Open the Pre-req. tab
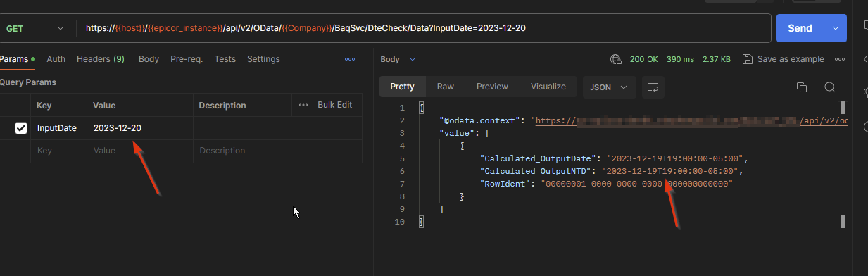The image size is (868, 276). point(187,59)
